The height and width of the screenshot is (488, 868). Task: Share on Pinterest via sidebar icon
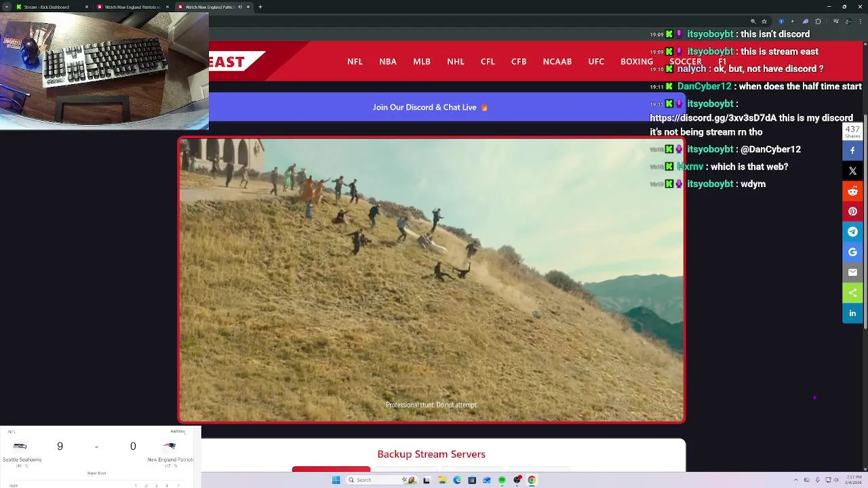[x=852, y=211]
